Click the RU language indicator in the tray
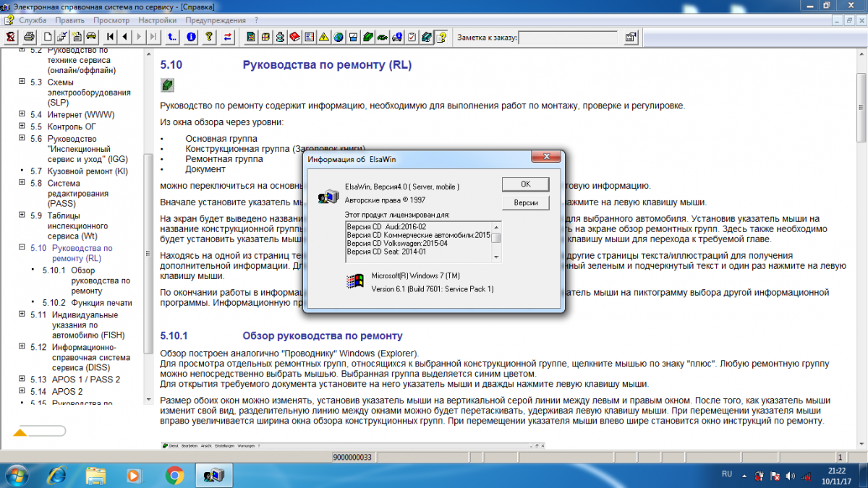This screenshot has height=488, width=868. [x=727, y=474]
